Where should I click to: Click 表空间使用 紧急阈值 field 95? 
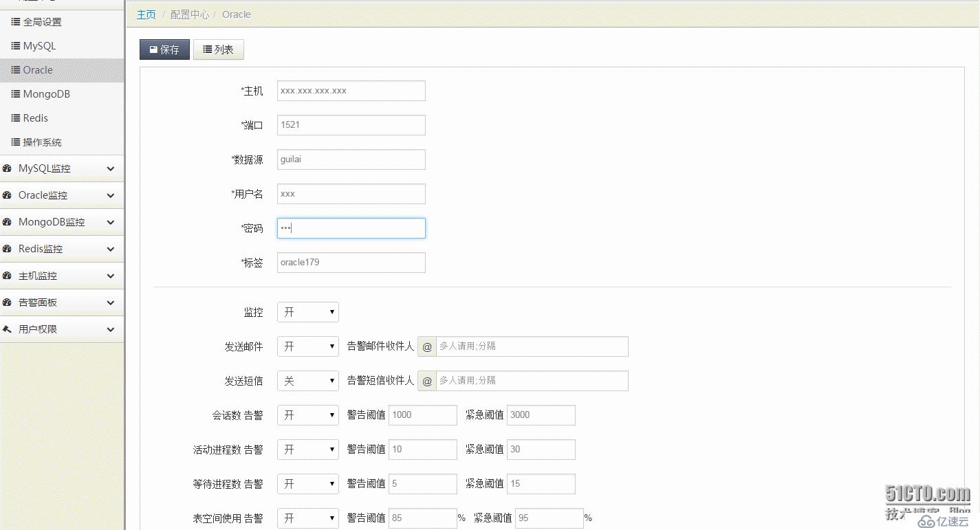coord(549,518)
